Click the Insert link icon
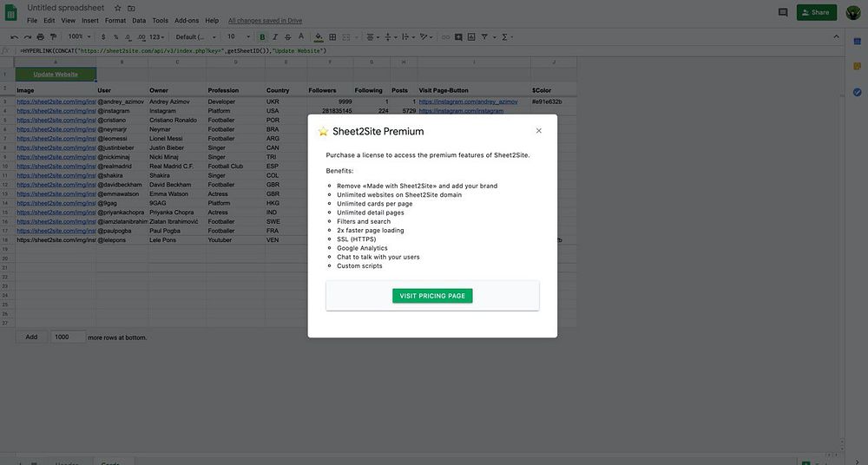 445,37
